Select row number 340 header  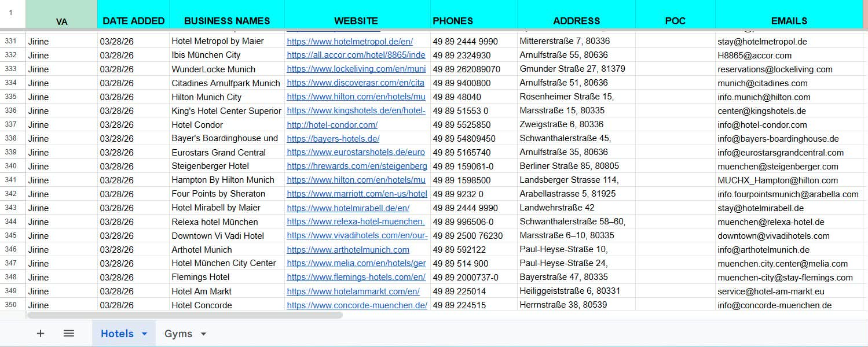coord(13,166)
